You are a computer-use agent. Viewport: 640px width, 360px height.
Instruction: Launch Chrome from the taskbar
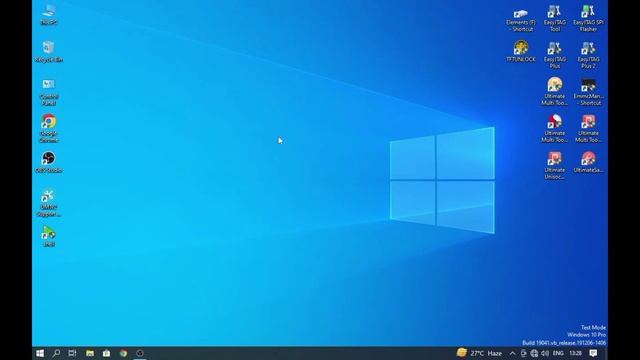click(123, 353)
